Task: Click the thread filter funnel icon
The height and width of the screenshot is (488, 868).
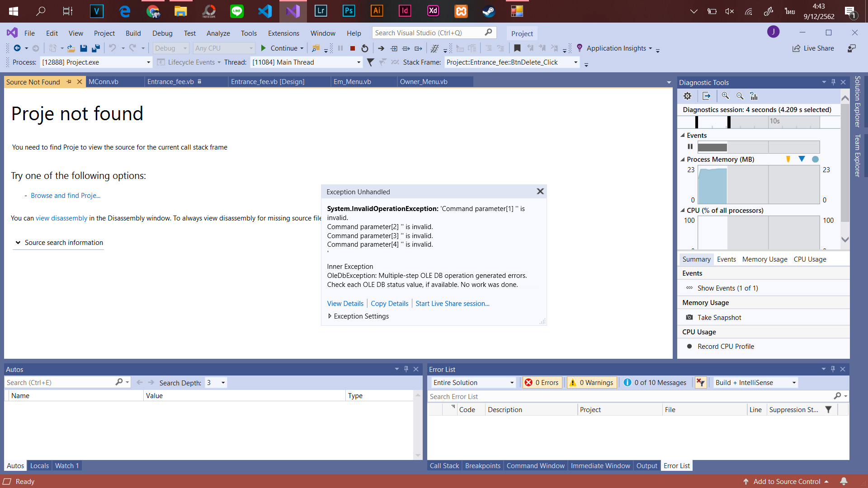Action: tap(370, 62)
